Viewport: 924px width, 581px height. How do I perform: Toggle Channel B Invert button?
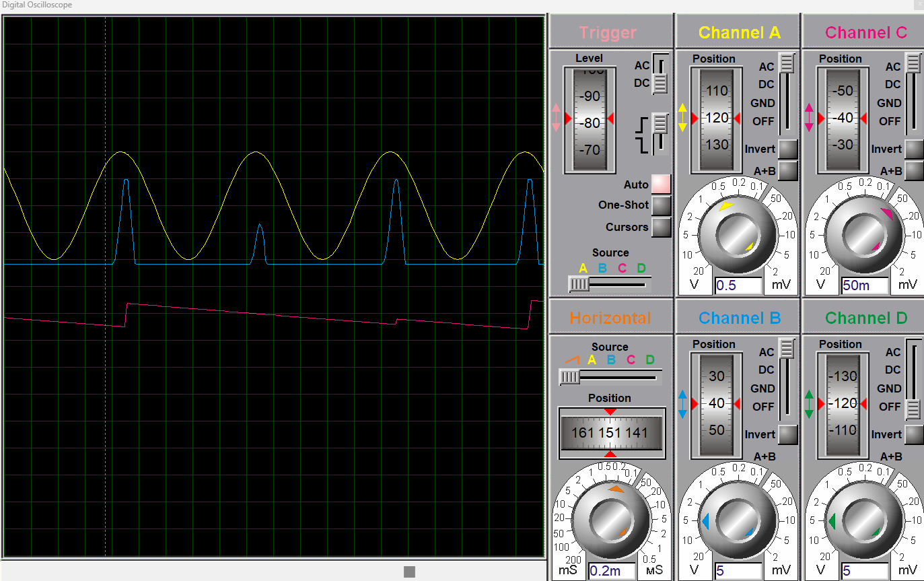[x=788, y=434]
